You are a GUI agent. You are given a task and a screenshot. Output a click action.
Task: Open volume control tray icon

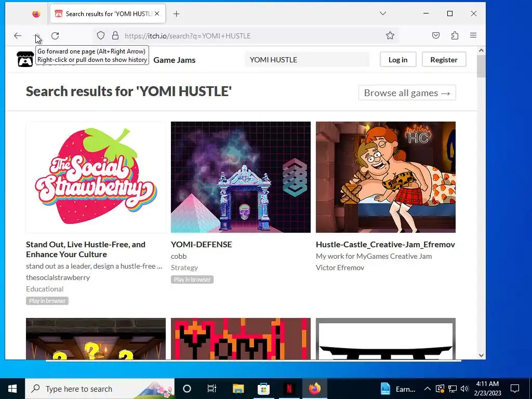pos(464,389)
